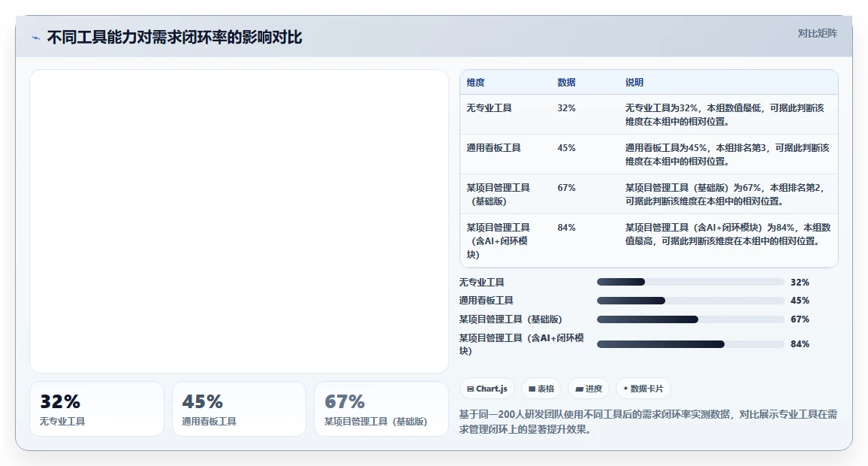Click the 数据 column header

point(566,83)
